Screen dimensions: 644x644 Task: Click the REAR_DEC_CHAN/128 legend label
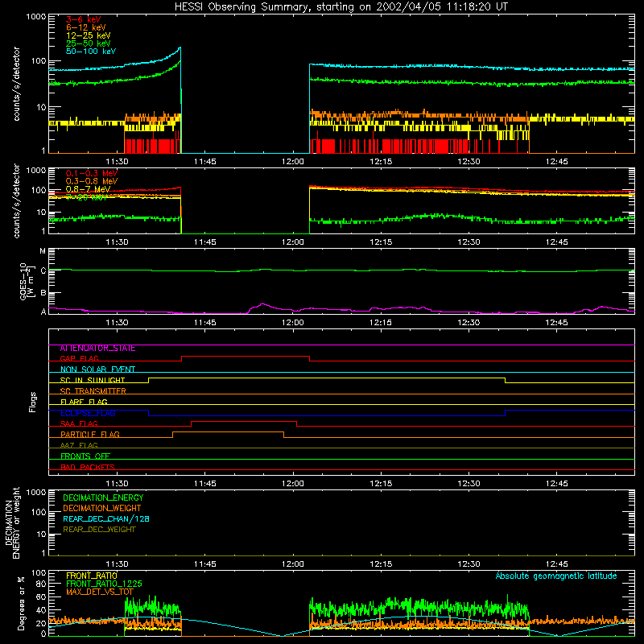(106, 519)
